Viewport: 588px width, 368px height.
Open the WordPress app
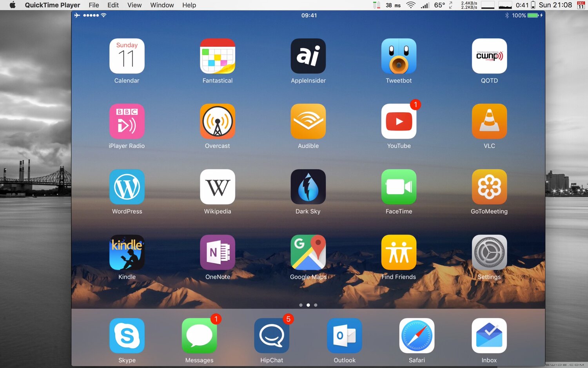(x=127, y=187)
